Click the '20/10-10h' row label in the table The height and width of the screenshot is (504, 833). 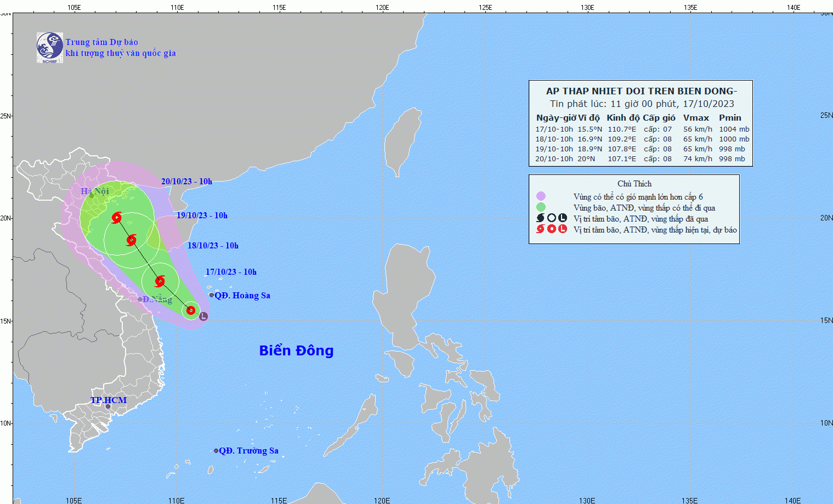(554, 159)
